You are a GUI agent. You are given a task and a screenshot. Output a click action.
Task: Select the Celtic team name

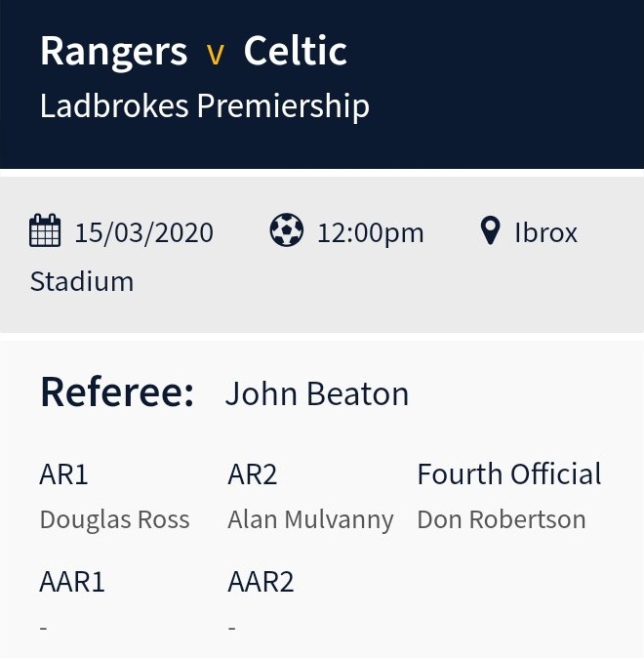295,51
